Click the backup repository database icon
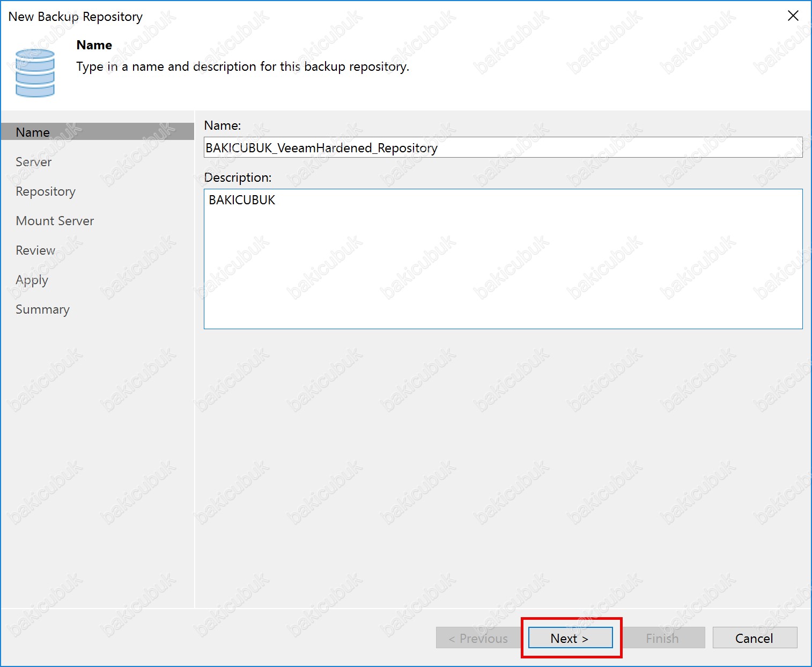Viewport: 812px width, 667px height. (35, 73)
